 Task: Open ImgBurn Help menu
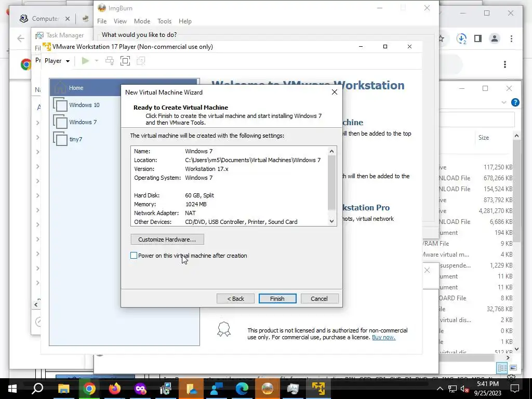coord(185,21)
